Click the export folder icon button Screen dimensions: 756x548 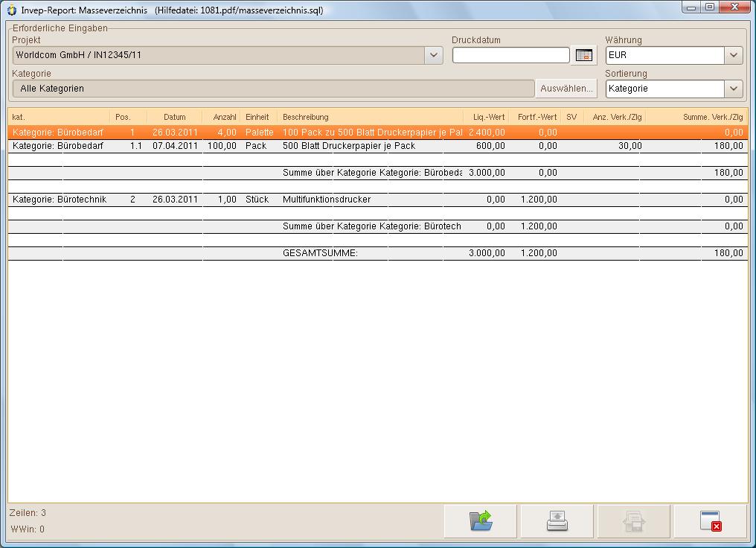pyautogui.click(x=480, y=521)
